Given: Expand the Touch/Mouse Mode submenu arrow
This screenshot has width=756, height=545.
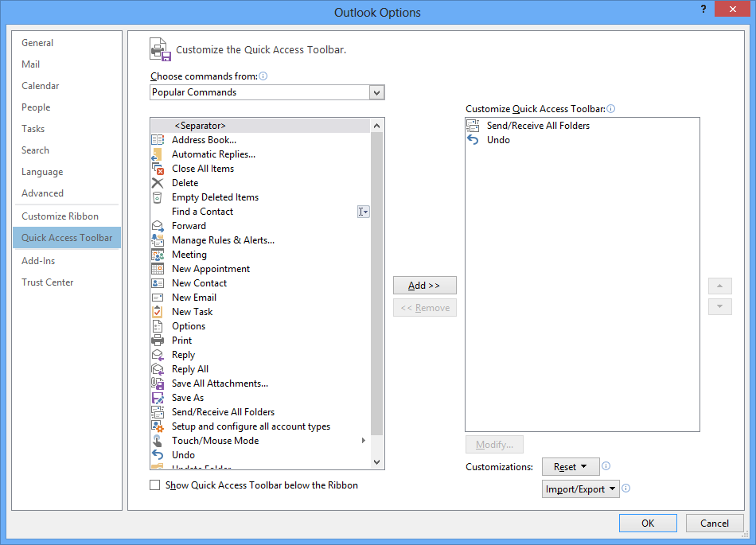Looking at the screenshot, I should coord(364,441).
